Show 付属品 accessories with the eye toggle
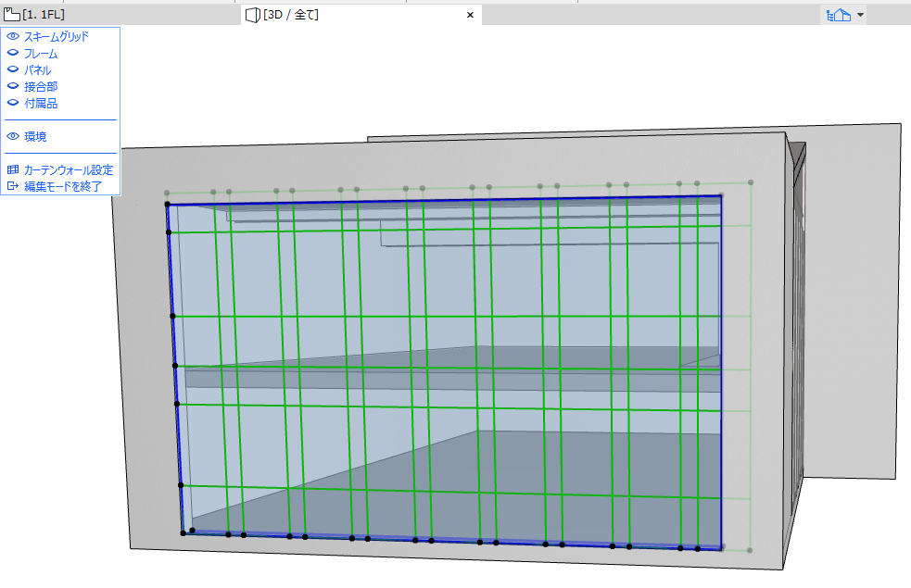This screenshot has width=911, height=588. 13,103
